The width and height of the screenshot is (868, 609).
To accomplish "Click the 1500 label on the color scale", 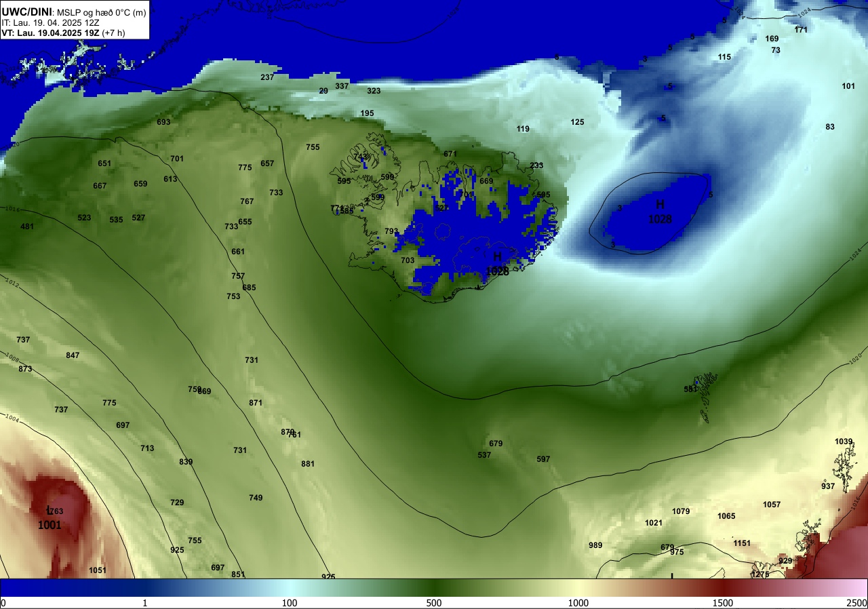I will tap(723, 603).
